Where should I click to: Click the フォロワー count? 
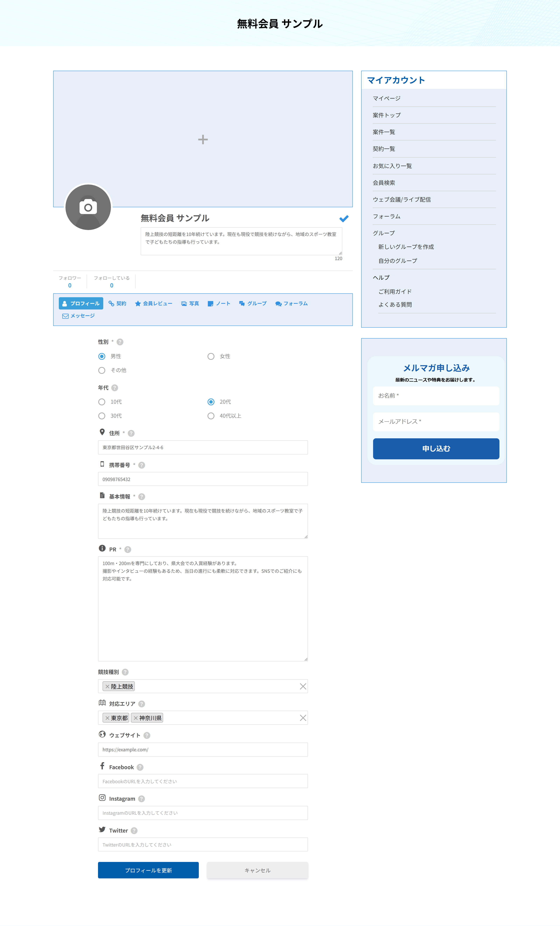tap(70, 286)
